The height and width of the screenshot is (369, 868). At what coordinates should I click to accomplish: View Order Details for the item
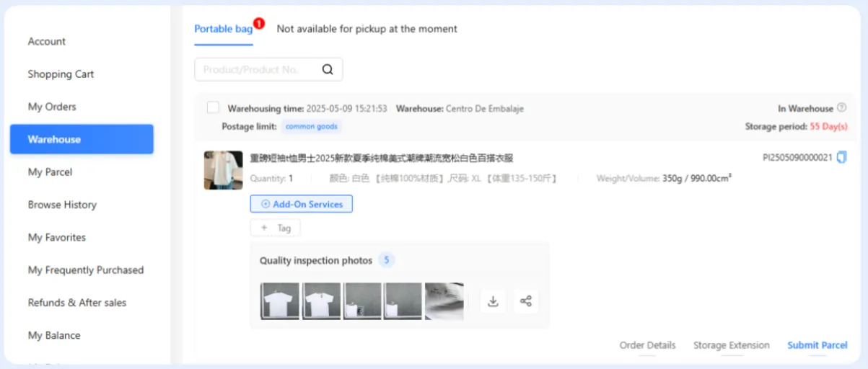click(647, 345)
